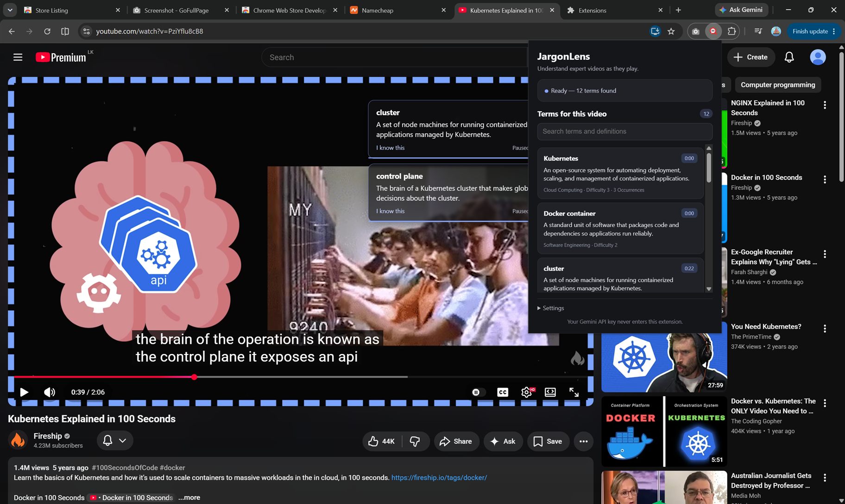Open the YouTube account avatar menu
This screenshot has width=845, height=504.
click(818, 57)
